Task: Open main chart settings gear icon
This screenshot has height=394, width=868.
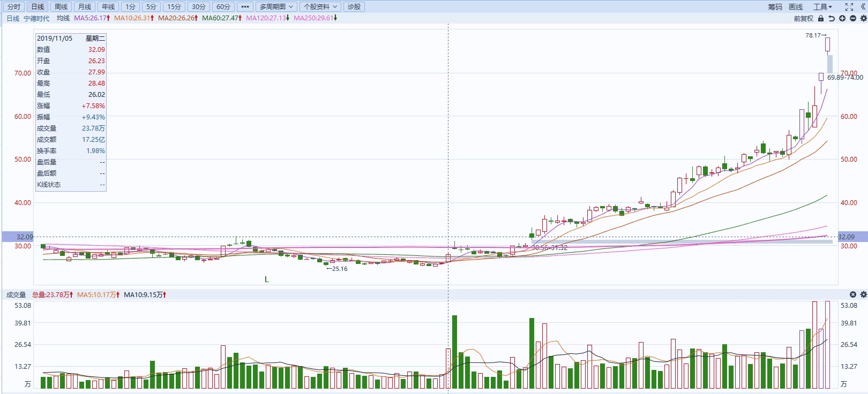Action: coord(863,18)
